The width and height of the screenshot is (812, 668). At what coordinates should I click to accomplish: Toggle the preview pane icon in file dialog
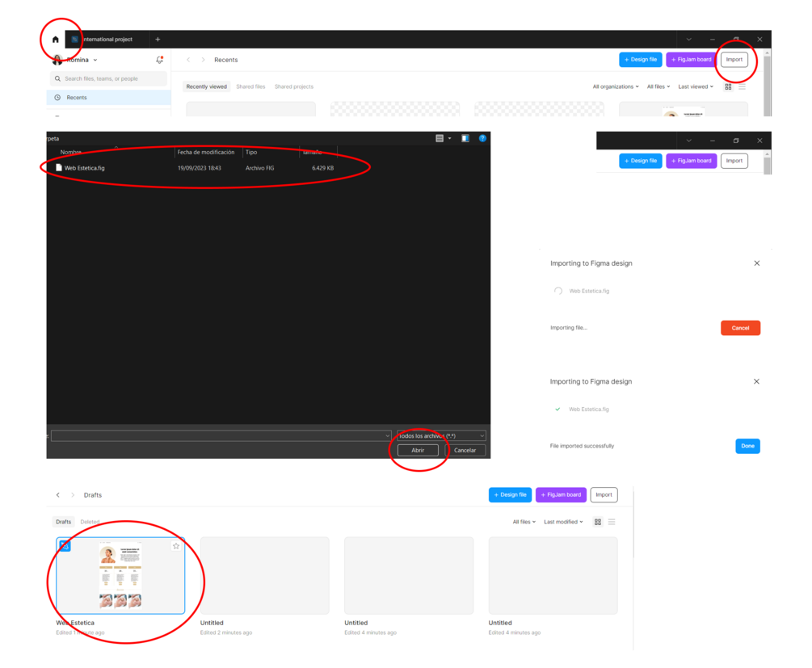465,138
